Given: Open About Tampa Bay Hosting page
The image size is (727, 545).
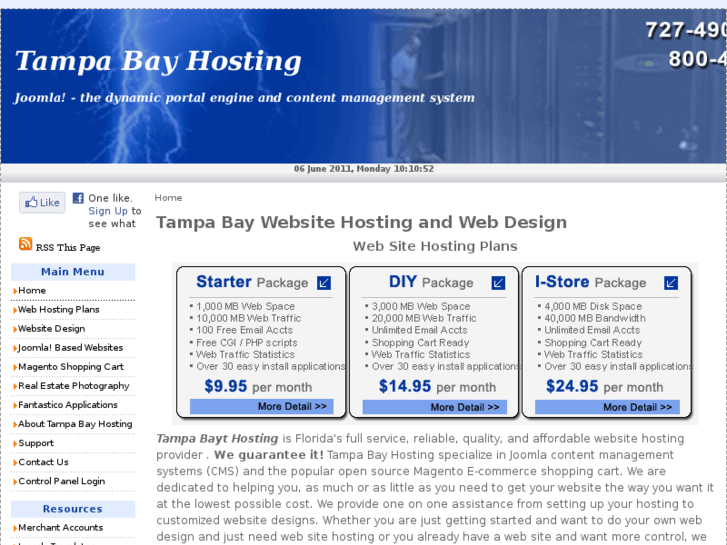Looking at the screenshot, I should tap(75, 424).
